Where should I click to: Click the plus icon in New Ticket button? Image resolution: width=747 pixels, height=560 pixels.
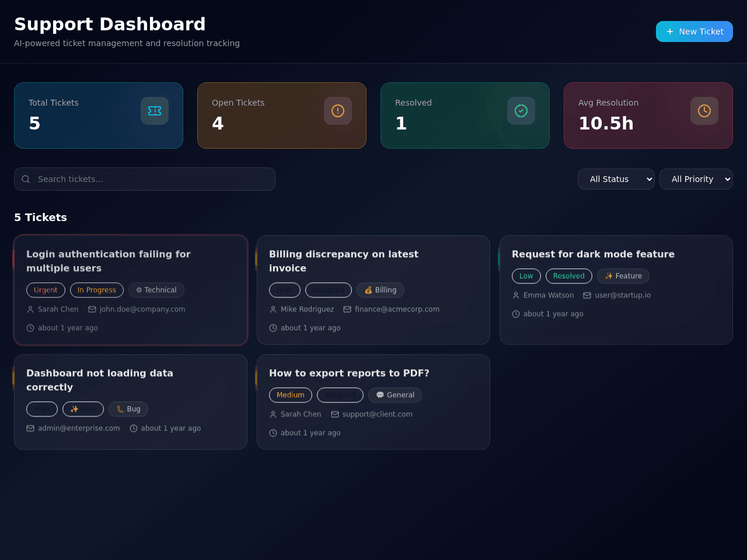tap(670, 32)
